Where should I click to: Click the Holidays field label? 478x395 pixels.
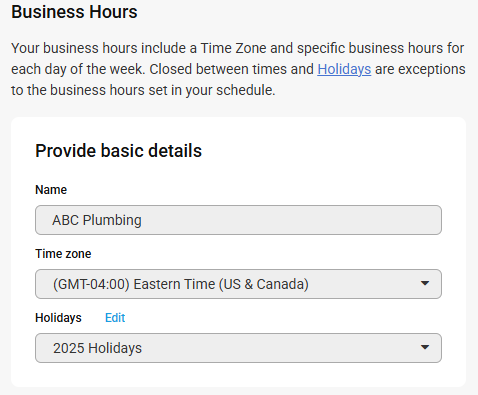(x=58, y=318)
